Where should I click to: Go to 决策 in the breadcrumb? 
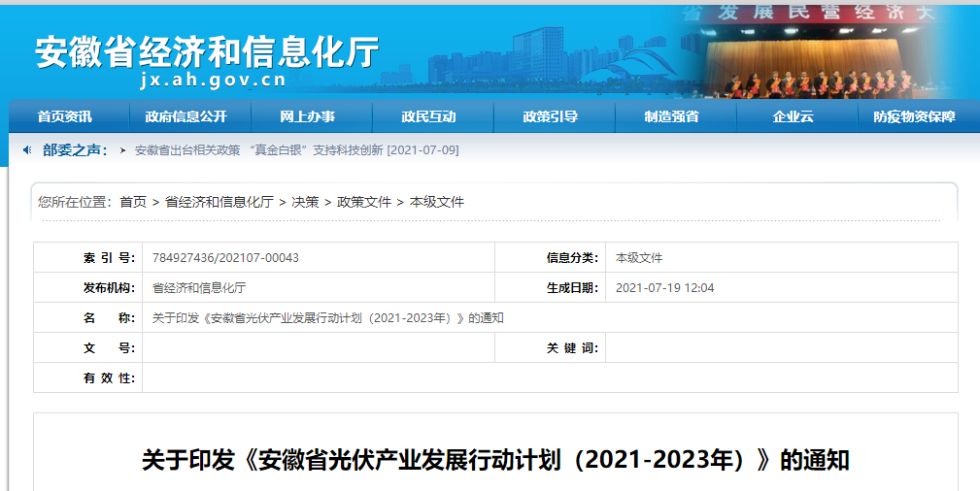coord(305,202)
